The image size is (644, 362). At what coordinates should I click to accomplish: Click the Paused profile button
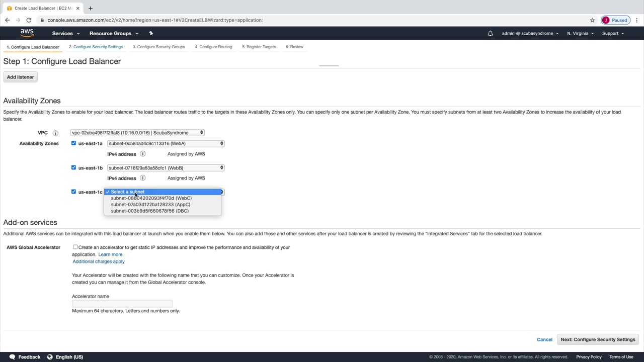[615, 20]
